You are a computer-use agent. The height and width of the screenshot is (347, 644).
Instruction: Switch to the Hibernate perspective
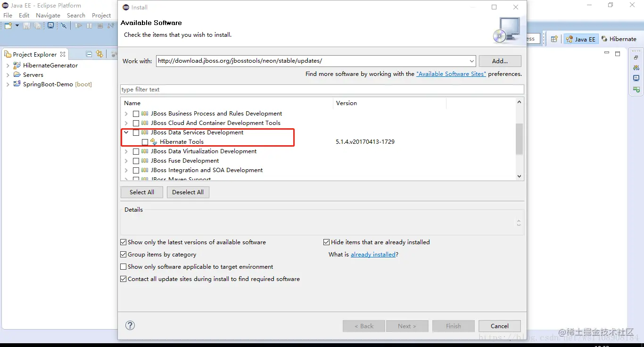619,39
